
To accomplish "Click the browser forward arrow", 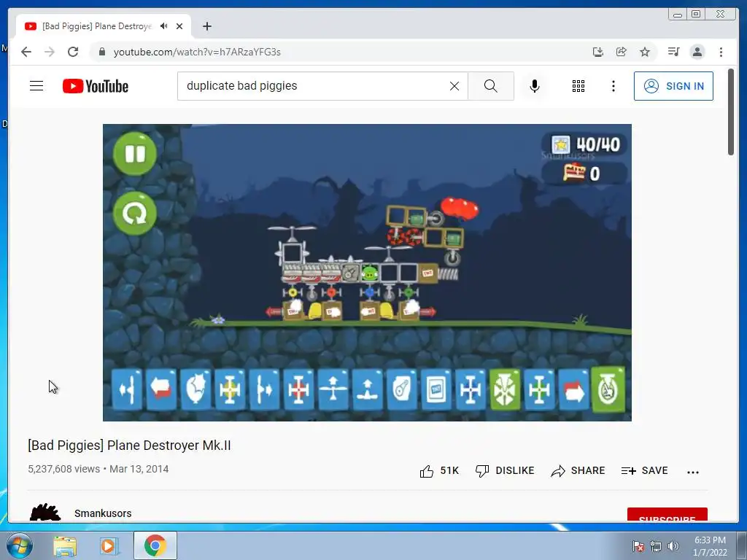I will coord(50,52).
